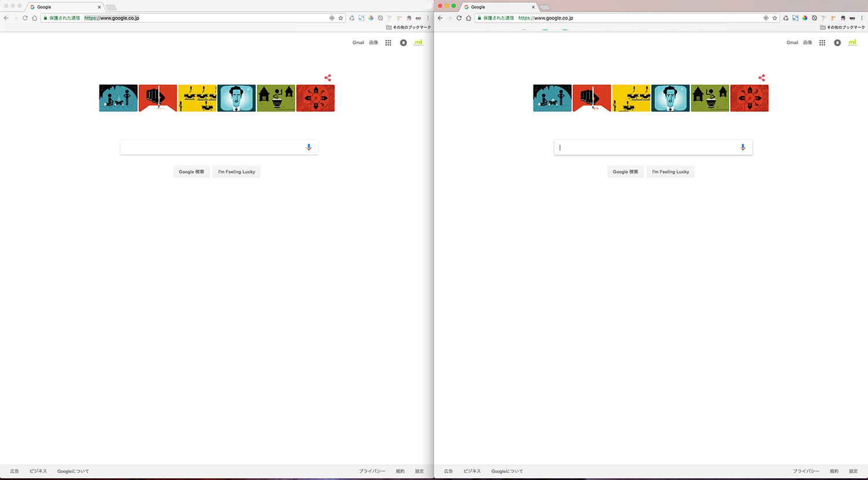Open その他のブックマーク folder in right window
This screenshot has width=868, height=480.
coord(843,27)
